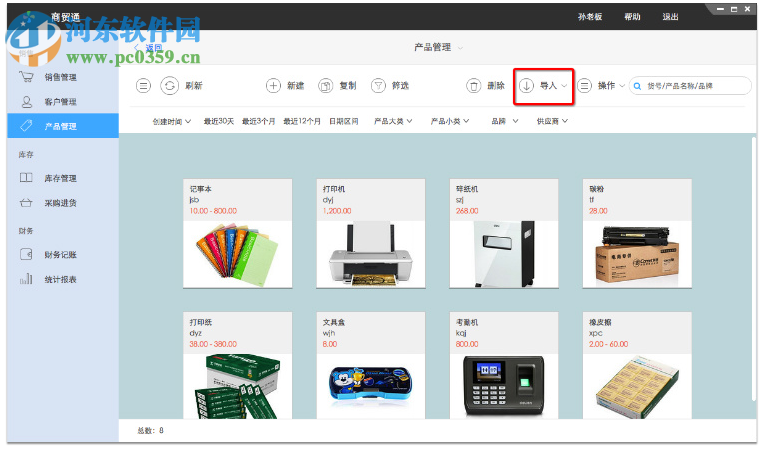The image size is (761, 454).
Task: Open the 碳粉 product card image
Action: click(637, 254)
